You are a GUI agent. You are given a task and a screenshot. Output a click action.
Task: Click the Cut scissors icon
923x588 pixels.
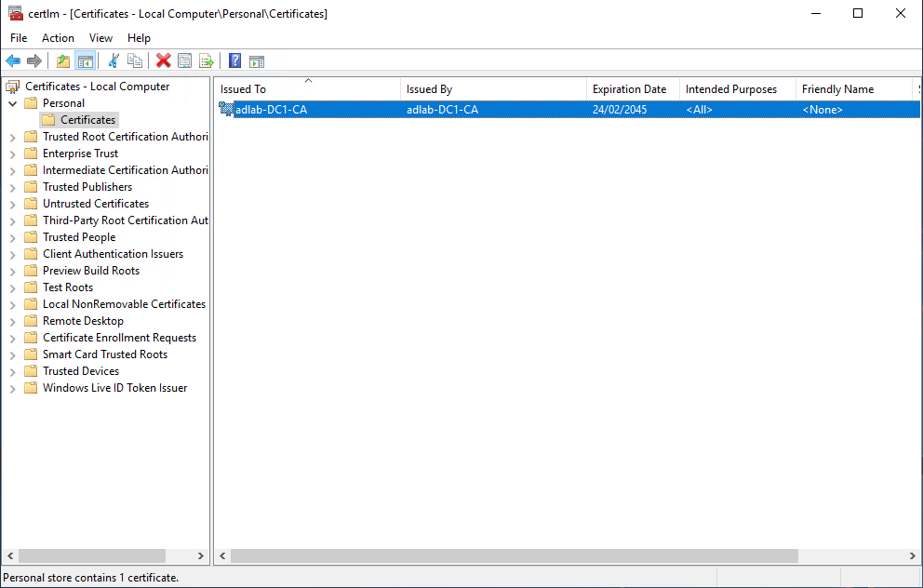[x=112, y=60]
